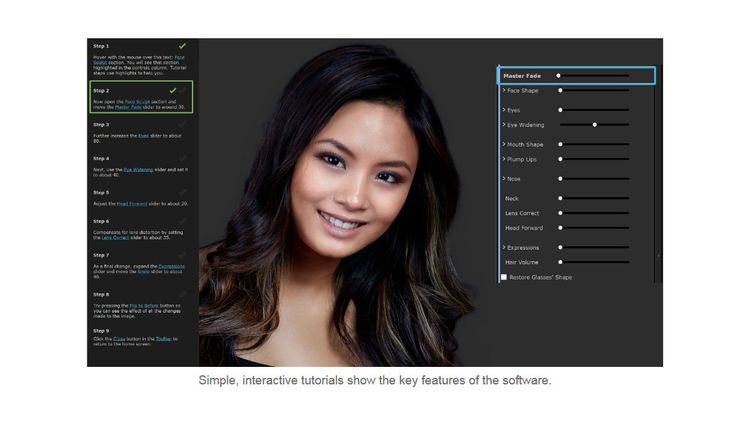The image size is (750, 422).
Task: Click the caption about interactive tutorials
Action: (375, 380)
